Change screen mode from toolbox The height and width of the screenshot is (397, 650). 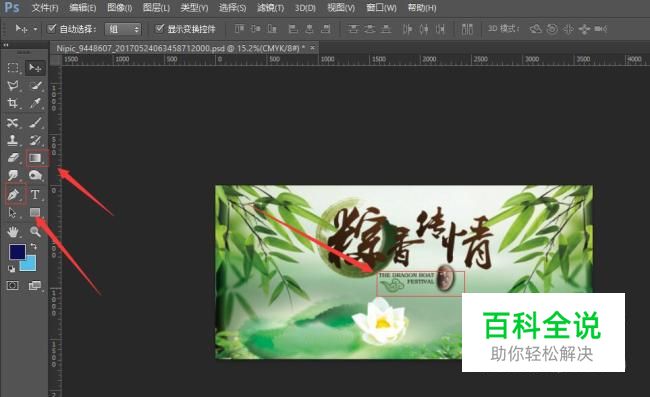pyautogui.click(x=35, y=286)
